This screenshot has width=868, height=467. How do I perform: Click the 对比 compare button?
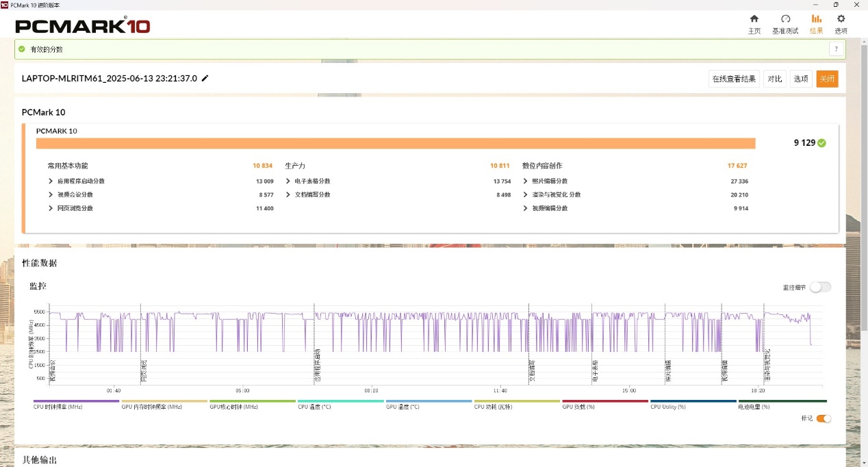click(775, 79)
